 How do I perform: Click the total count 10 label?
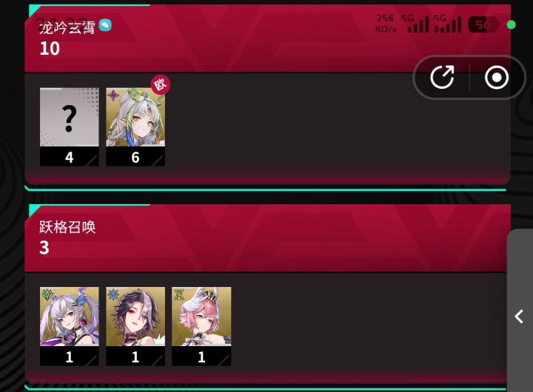[x=50, y=49]
